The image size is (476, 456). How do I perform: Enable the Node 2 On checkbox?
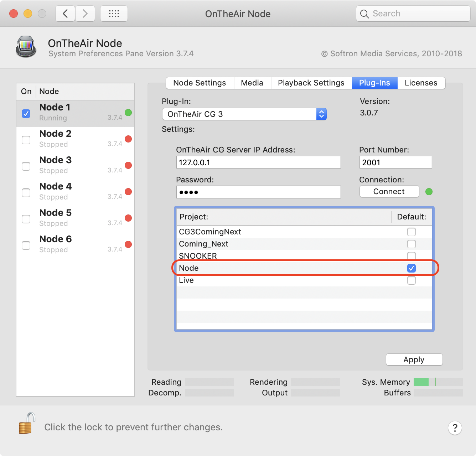coord(26,140)
